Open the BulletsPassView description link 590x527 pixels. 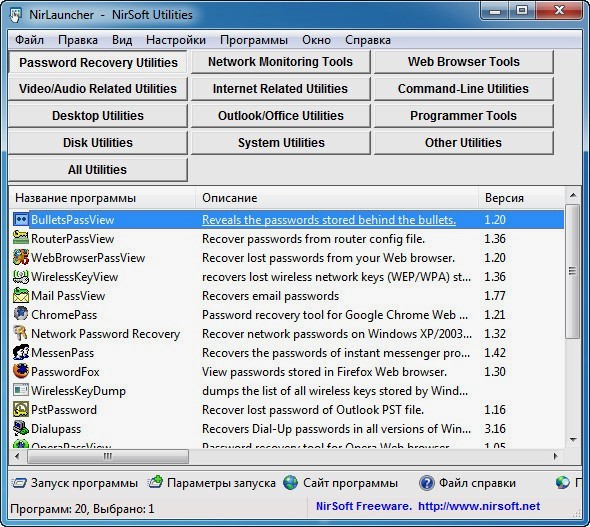pyautogui.click(x=329, y=220)
